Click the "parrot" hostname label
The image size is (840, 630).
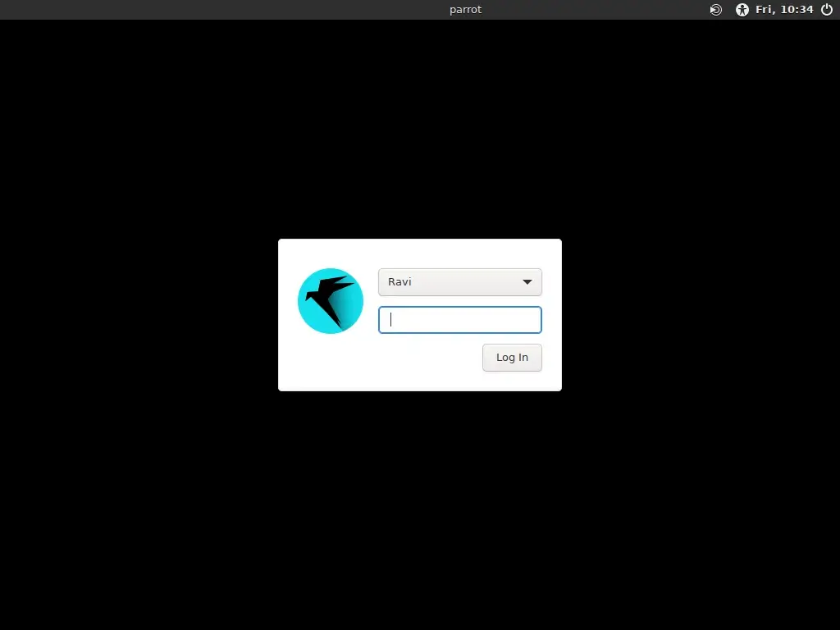[x=465, y=10]
